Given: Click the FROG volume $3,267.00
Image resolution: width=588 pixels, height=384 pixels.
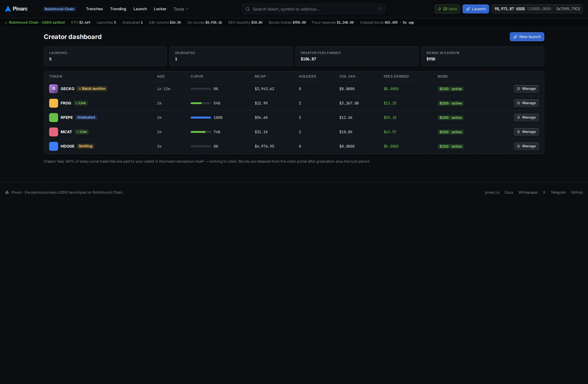Looking at the screenshot, I should tap(349, 103).
